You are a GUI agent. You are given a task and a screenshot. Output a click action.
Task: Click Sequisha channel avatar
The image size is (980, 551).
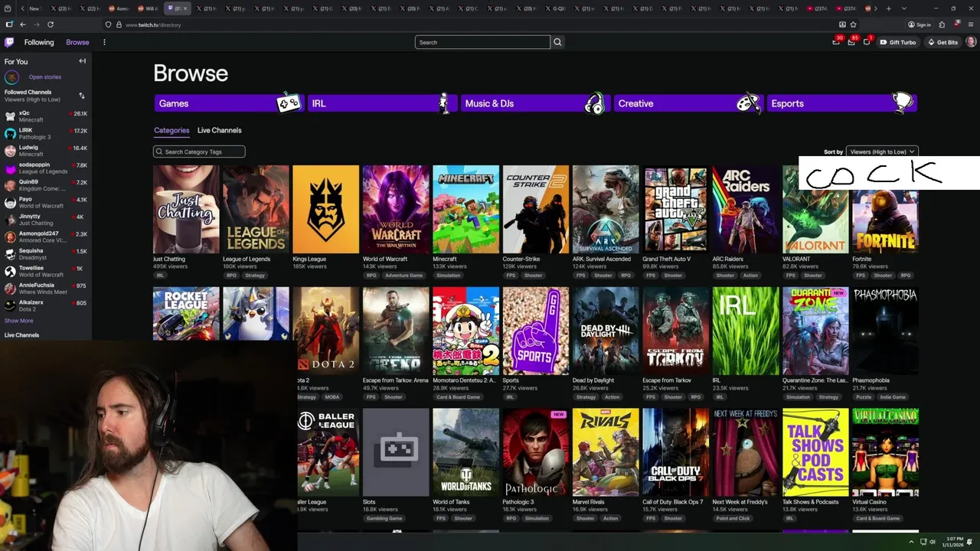click(10, 254)
